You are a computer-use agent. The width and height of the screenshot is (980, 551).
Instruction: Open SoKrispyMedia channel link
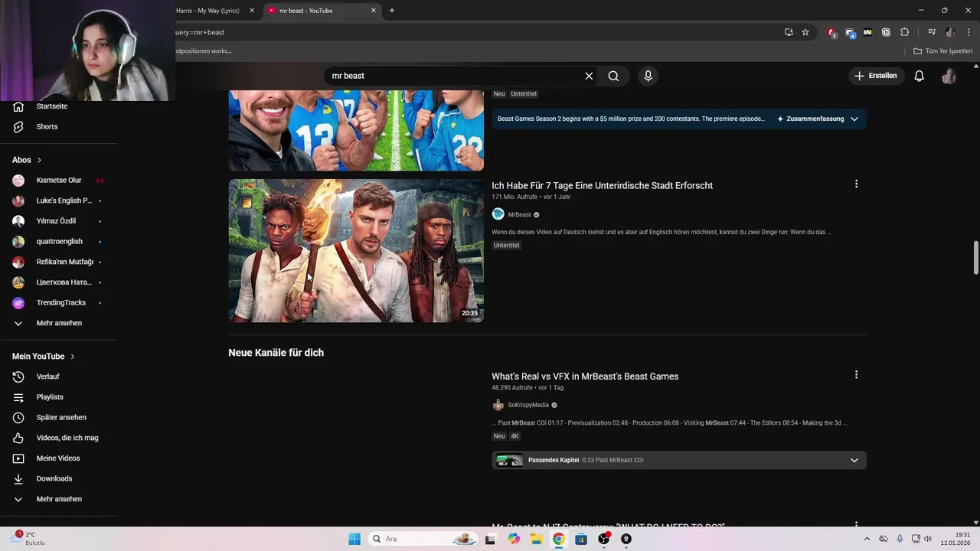tap(528, 405)
